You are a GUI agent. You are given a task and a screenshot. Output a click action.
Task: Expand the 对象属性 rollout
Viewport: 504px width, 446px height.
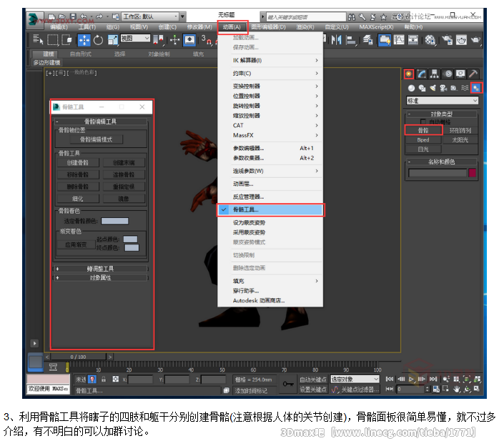tap(100, 277)
